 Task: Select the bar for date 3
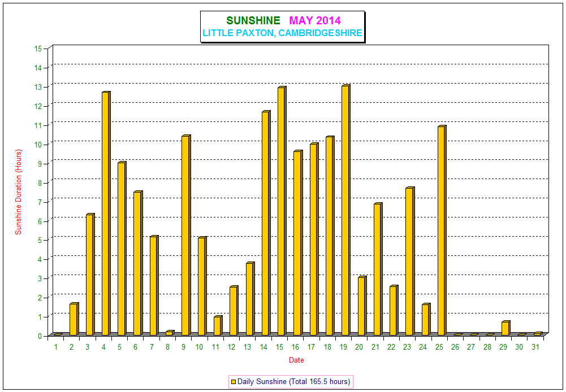90,275
